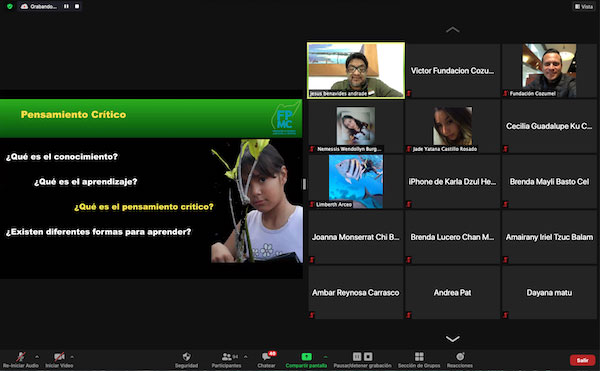The width and height of the screenshot is (600, 371).
Task: Go to next gallery page with down chevron
Action: [x=453, y=339]
